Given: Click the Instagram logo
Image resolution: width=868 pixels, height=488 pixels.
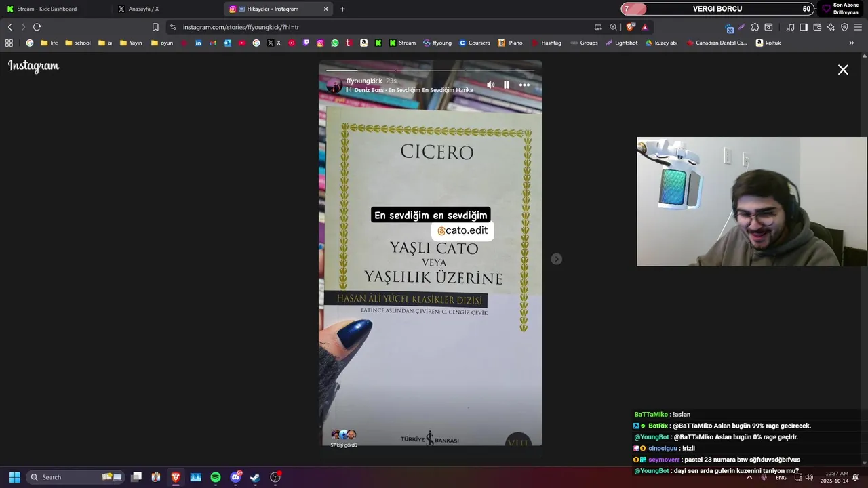Looking at the screenshot, I should [x=33, y=66].
